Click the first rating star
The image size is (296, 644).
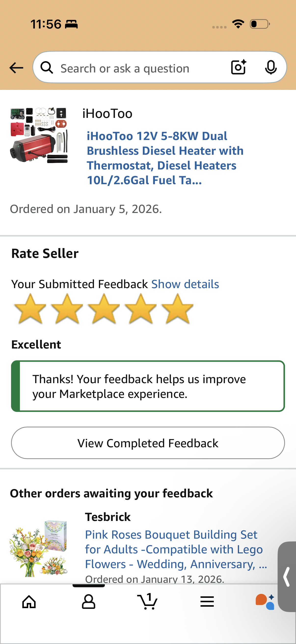30,309
